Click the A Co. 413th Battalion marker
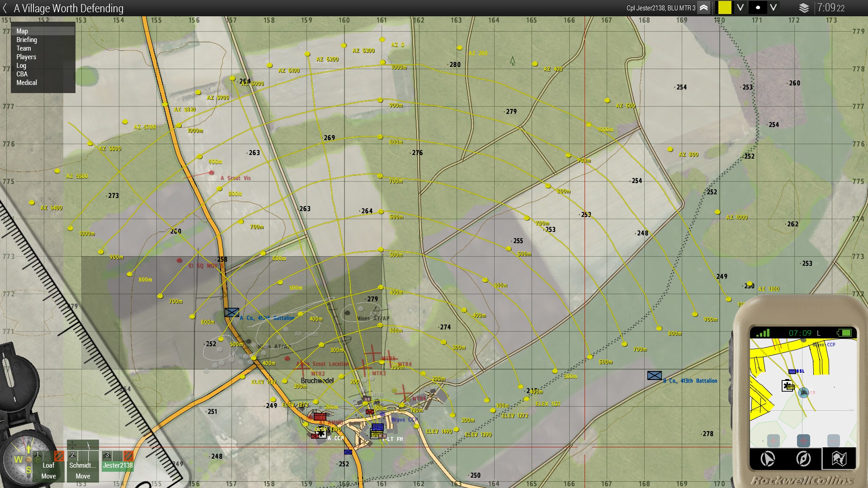Image resolution: width=868 pixels, height=488 pixels. pos(231,312)
